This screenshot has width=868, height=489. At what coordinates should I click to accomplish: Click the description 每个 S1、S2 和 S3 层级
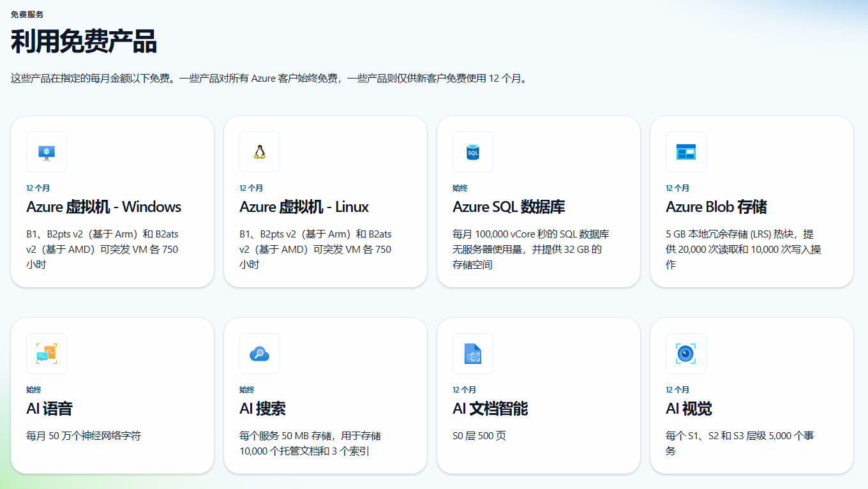pyautogui.click(x=740, y=444)
